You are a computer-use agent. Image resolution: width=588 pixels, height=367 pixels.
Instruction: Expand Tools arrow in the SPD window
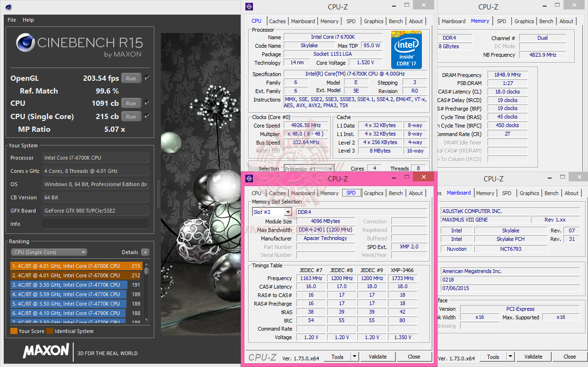pyautogui.click(x=355, y=357)
